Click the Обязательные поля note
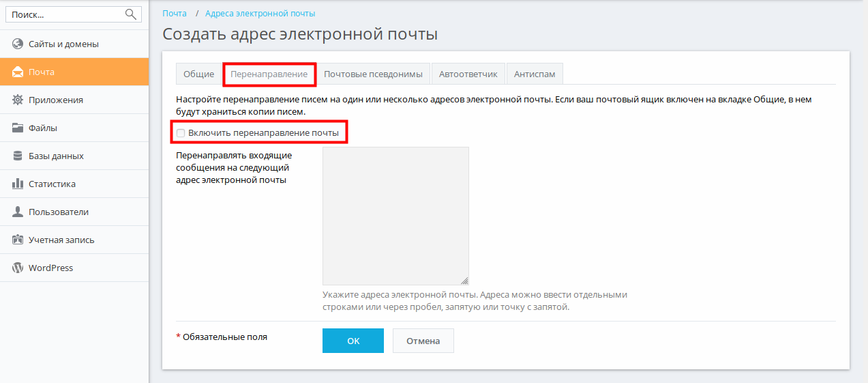 point(222,337)
